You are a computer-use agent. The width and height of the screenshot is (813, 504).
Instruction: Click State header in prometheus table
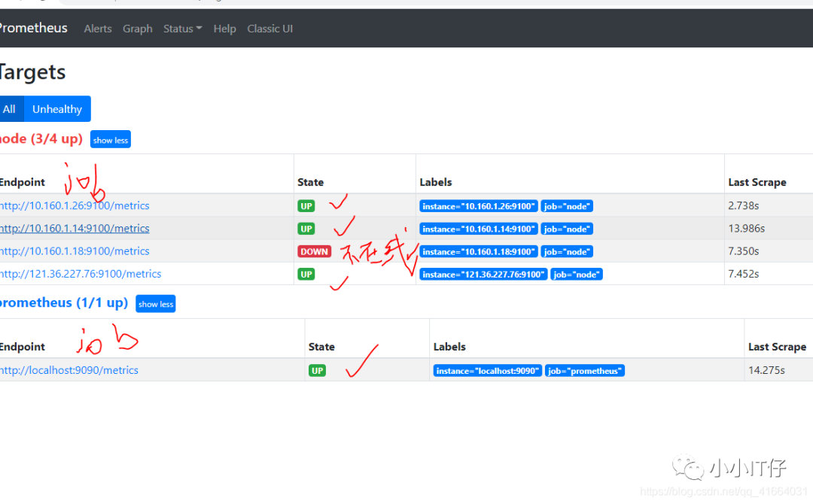click(x=321, y=347)
